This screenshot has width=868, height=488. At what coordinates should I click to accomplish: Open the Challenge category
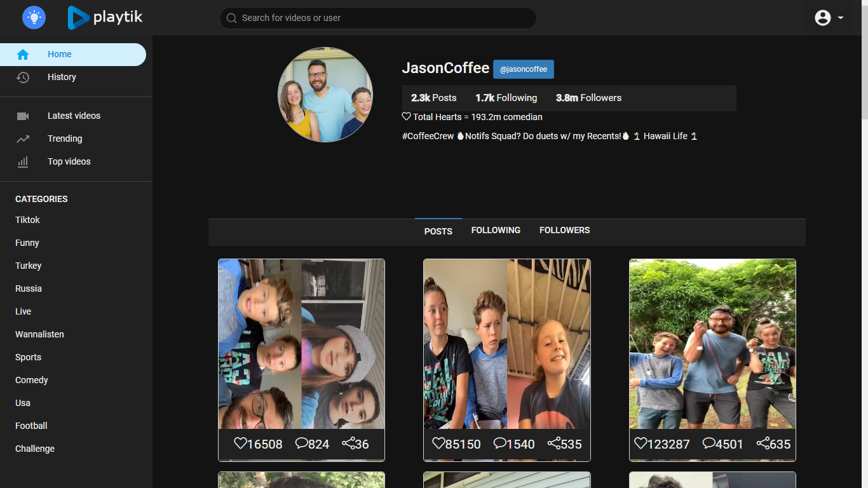[x=34, y=448]
